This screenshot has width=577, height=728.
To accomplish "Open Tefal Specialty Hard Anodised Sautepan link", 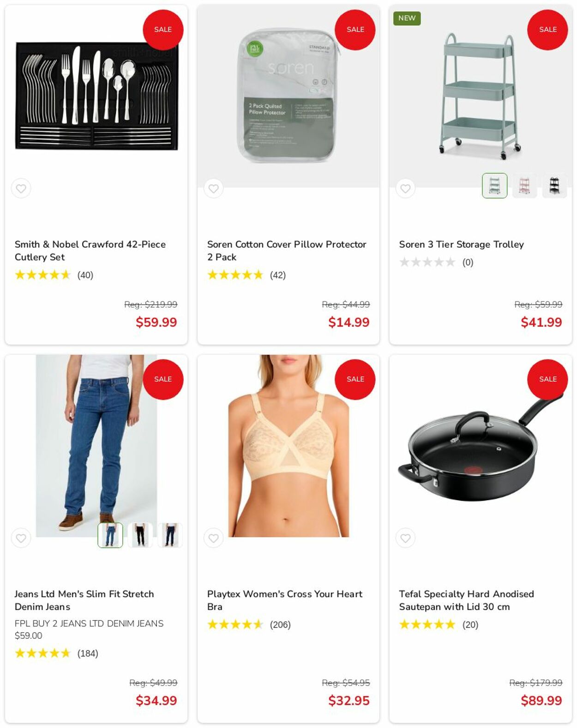I will coord(466,601).
